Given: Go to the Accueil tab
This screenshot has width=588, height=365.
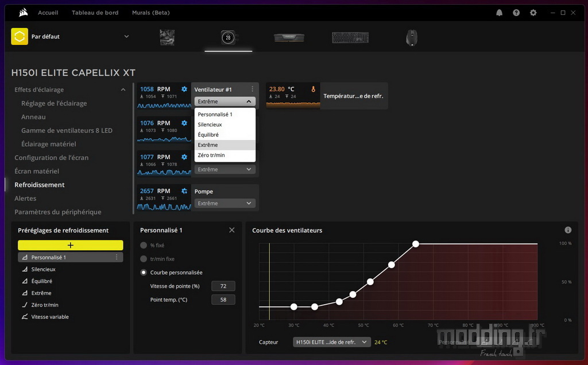Looking at the screenshot, I should (48, 13).
